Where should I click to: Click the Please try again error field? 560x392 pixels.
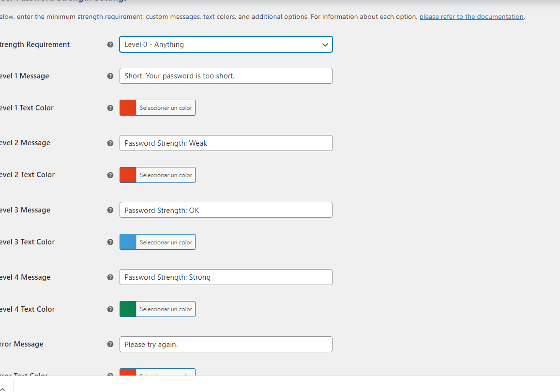pos(226,344)
